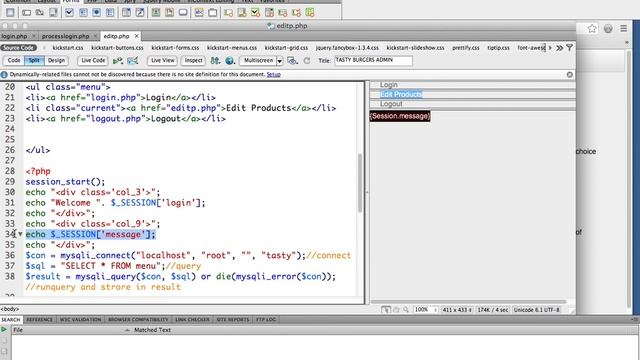
Task: Open File Management icon
Action: pyautogui.click(x=215, y=61)
